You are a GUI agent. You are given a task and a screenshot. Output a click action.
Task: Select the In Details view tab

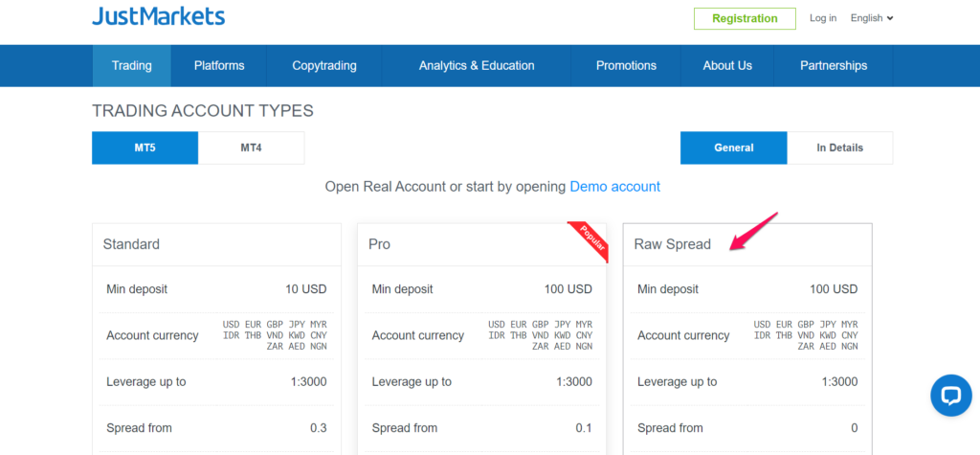pos(840,148)
